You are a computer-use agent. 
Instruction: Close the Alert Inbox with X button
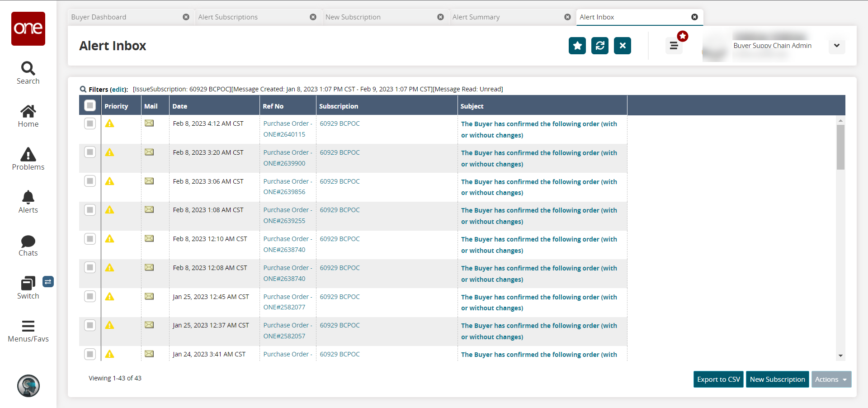623,46
